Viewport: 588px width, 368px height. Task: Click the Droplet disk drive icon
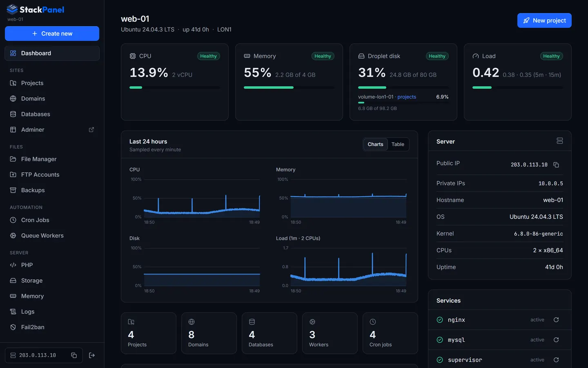tap(361, 56)
